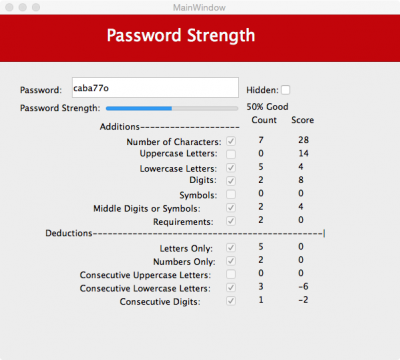The width and height of the screenshot is (400, 360).
Task: Click the MainWindow title bar text
Action: pyautogui.click(x=199, y=7)
